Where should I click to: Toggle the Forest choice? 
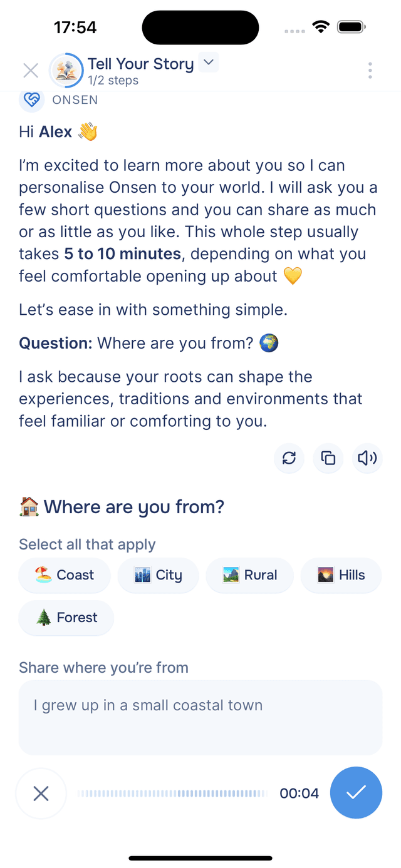[x=66, y=618]
